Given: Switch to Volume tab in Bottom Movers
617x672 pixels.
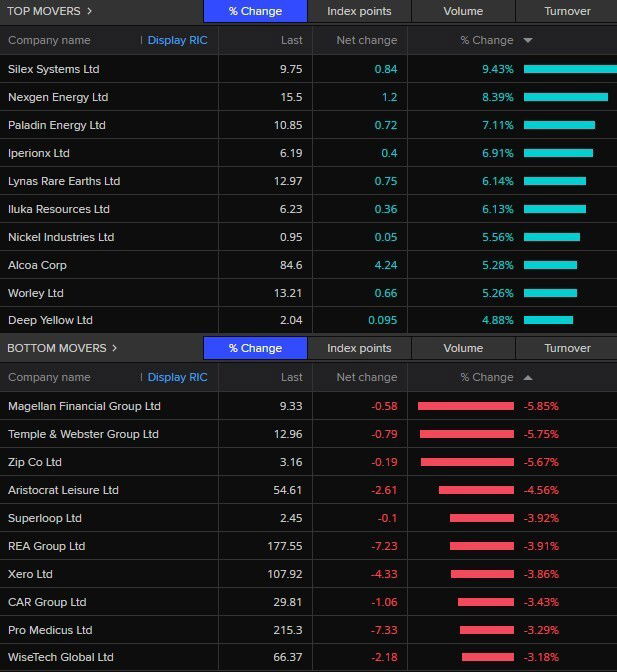Looking at the screenshot, I should 463,348.
